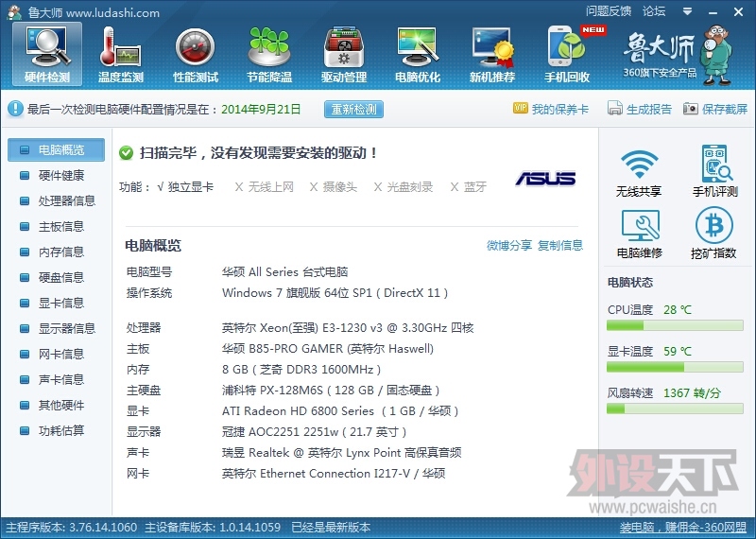This screenshot has width=756, height=539.
Task: Select 声卡信息 in the sidebar
Action: [x=56, y=380]
